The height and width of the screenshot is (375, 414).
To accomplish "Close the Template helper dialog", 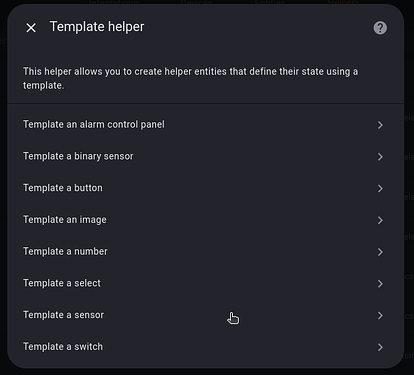I will tap(31, 28).
